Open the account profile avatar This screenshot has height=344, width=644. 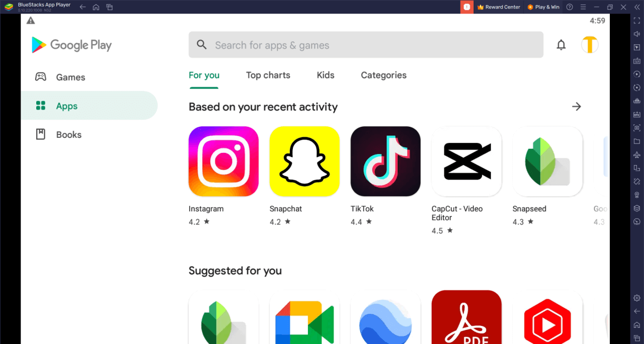[x=590, y=45]
